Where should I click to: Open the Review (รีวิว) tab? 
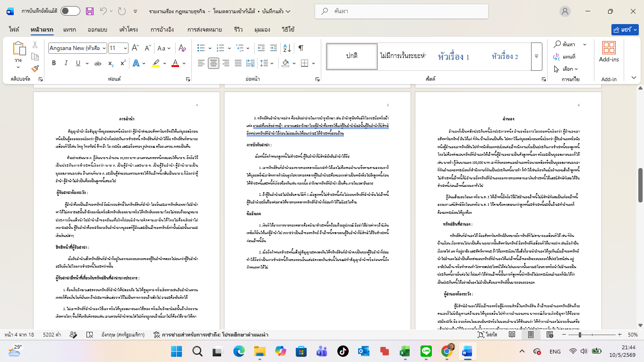tap(238, 30)
